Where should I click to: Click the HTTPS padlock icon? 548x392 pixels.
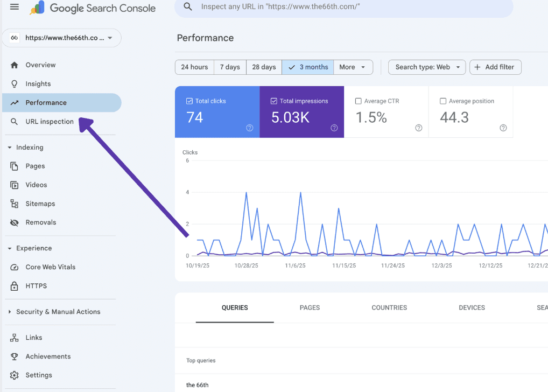[15, 286]
